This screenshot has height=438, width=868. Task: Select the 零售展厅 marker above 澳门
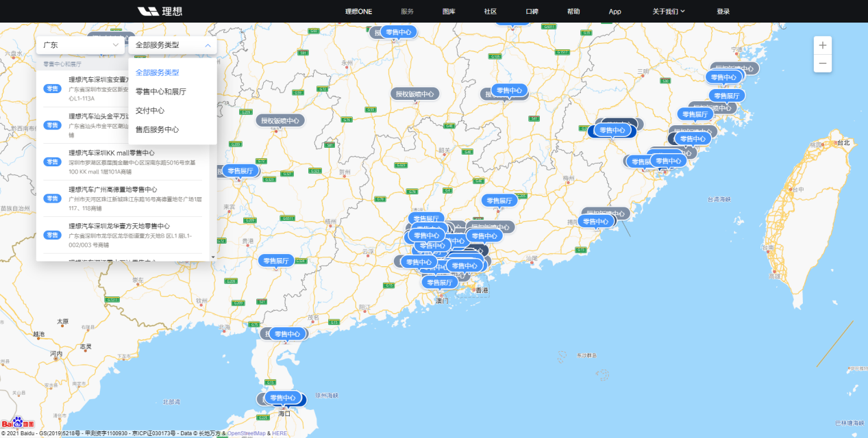(x=439, y=282)
